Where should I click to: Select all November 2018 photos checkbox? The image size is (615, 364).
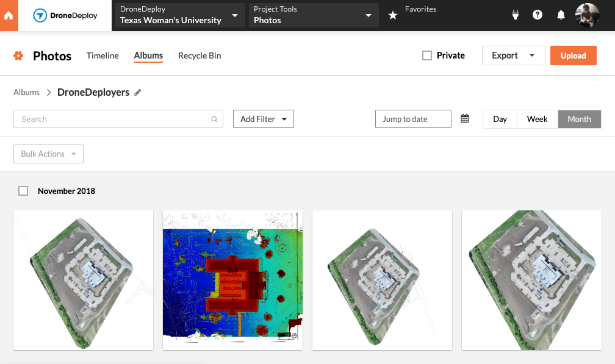tap(23, 191)
